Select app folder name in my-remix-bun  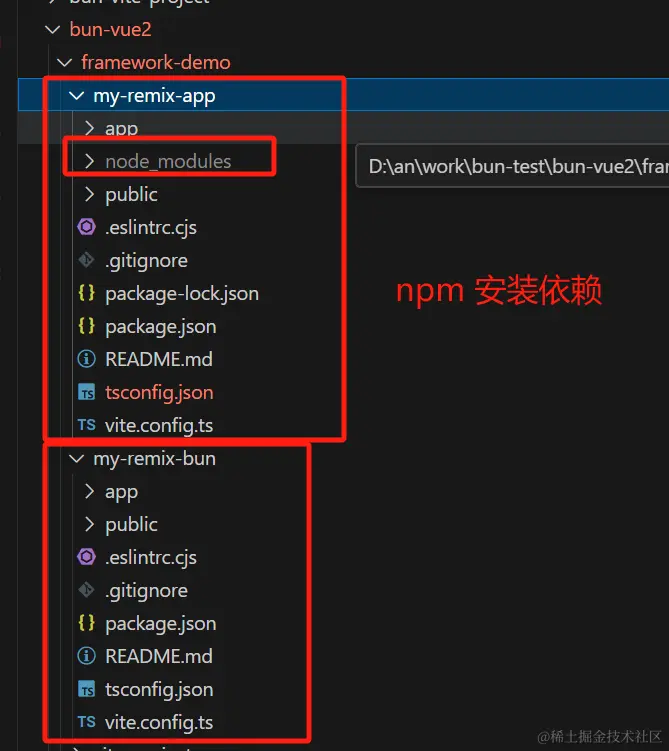coord(122,492)
